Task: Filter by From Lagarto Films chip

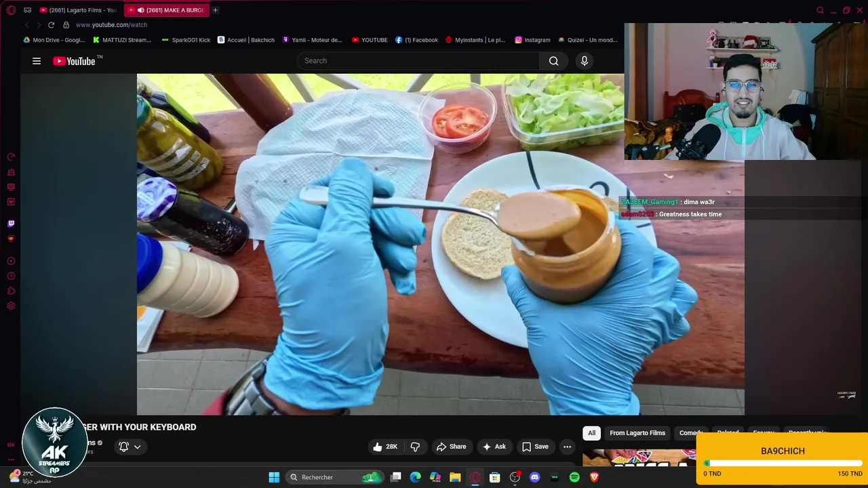Action: coord(637,433)
